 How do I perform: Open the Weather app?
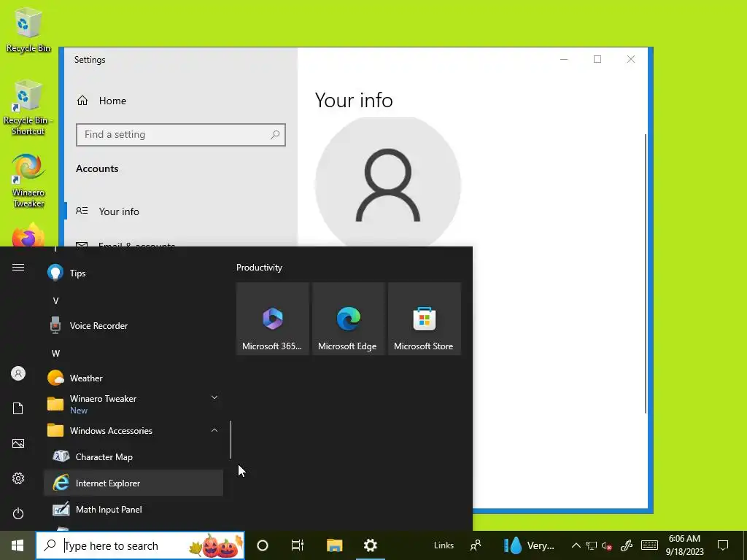(133, 378)
